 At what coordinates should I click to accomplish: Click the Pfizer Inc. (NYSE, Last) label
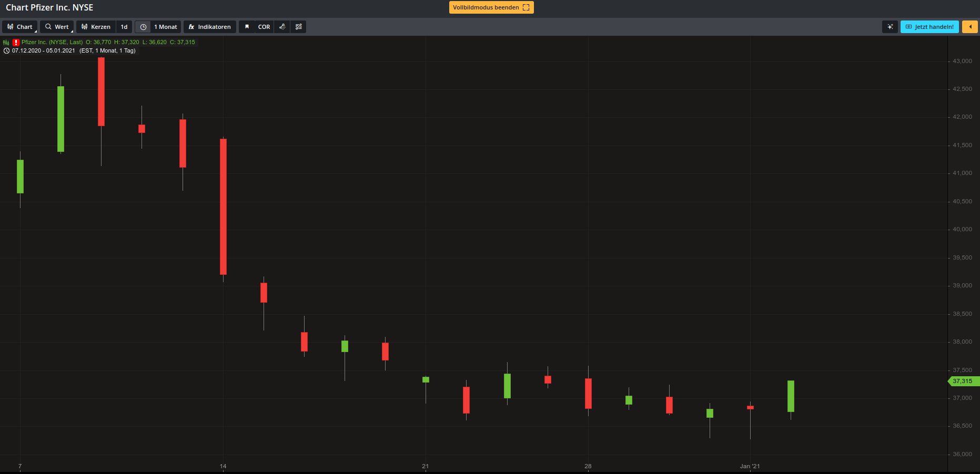click(x=52, y=42)
